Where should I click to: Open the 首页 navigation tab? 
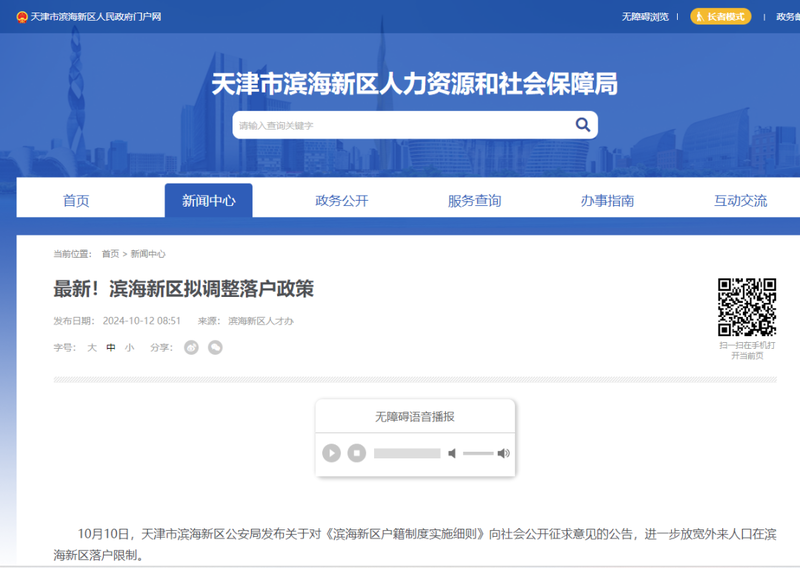click(76, 200)
